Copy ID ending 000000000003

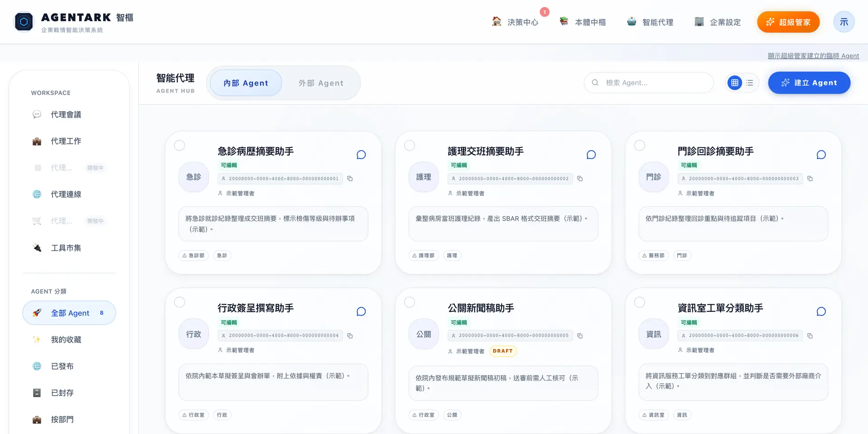810,179
